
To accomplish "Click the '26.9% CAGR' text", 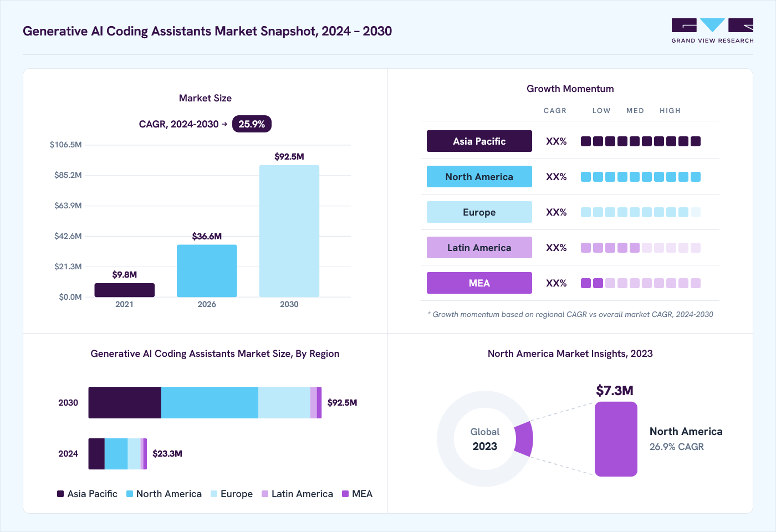I will [677, 447].
